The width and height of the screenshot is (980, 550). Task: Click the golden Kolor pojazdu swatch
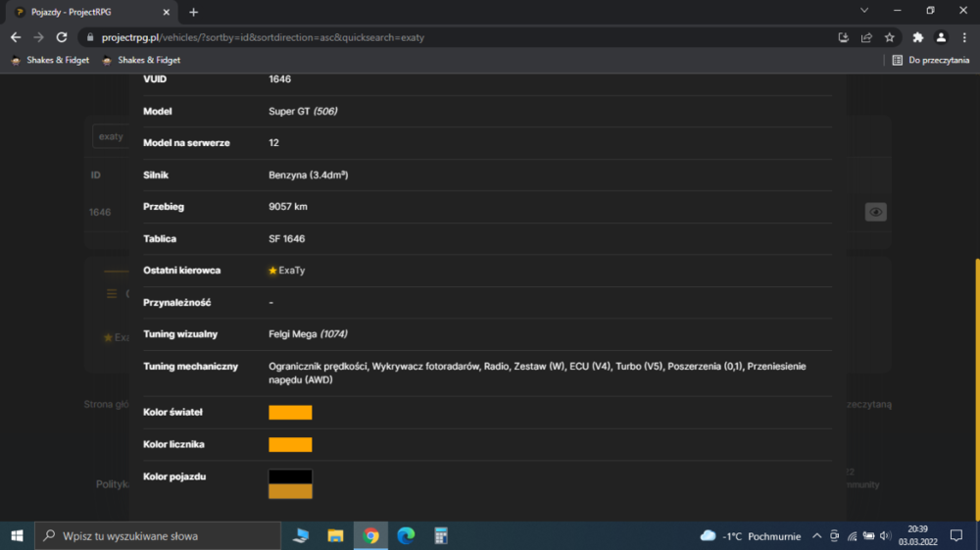point(290,491)
